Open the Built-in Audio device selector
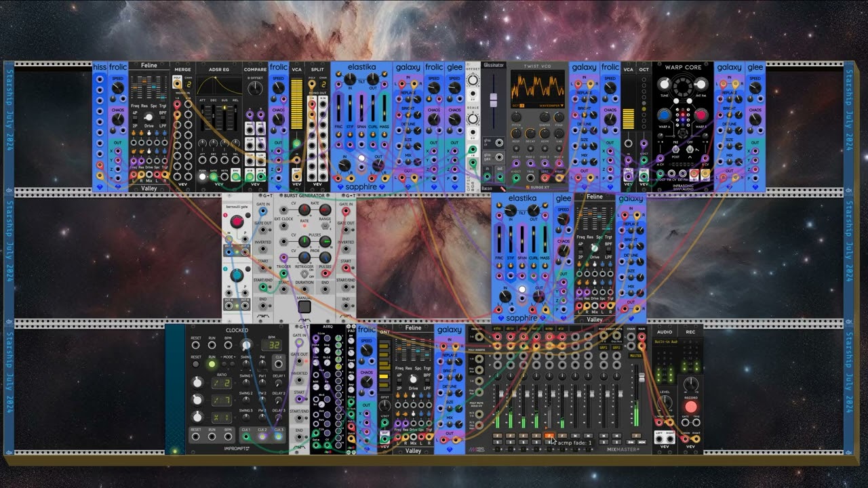 (x=666, y=342)
